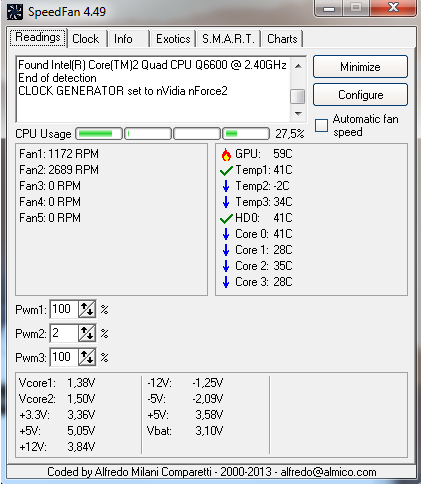This screenshot has width=422, height=485.
Task: Click the log box scroll down arrow
Action: (298, 114)
